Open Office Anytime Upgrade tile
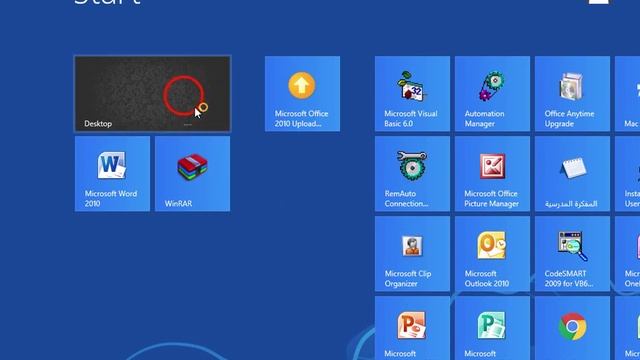Image resolution: width=640 pixels, height=360 pixels. [x=572, y=94]
